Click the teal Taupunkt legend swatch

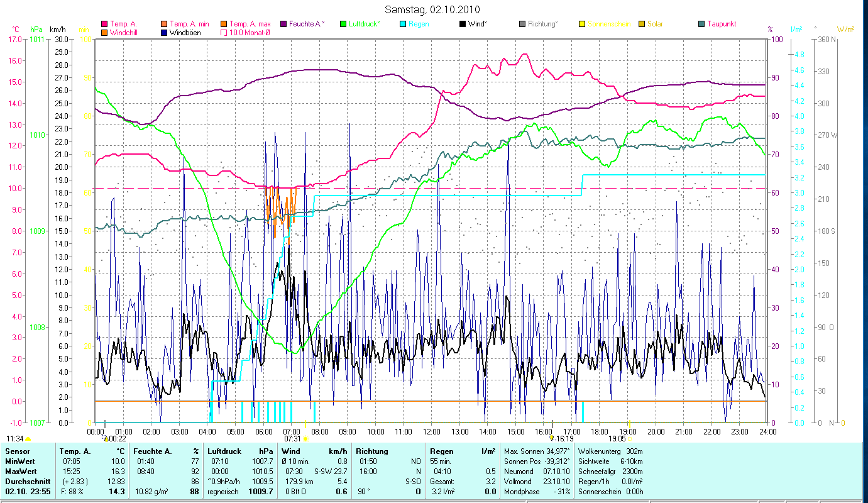(x=701, y=24)
